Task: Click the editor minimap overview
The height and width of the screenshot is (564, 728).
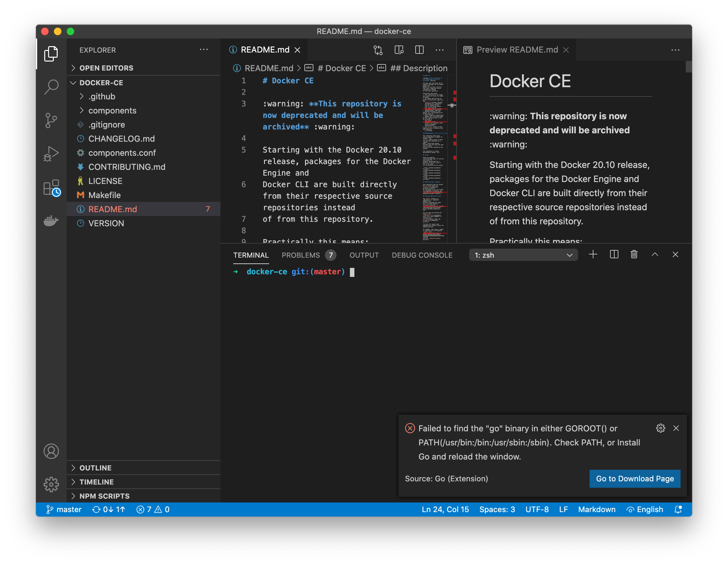Action: (x=434, y=158)
